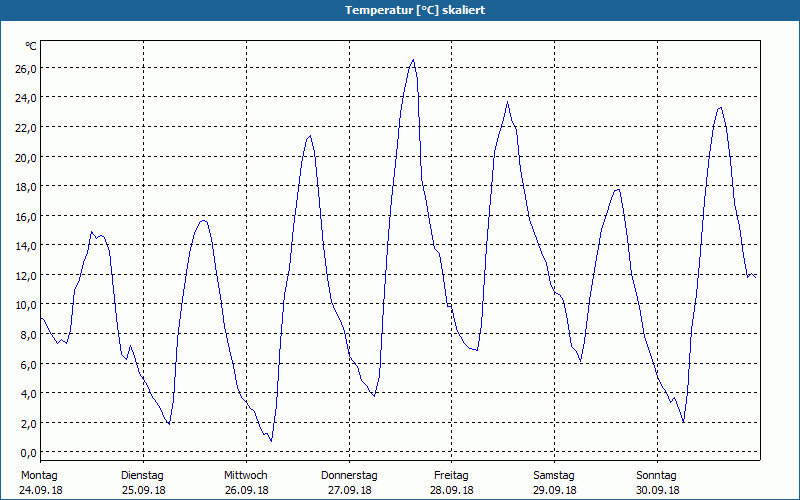The width and height of the screenshot is (800, 500).
Task: Select the 18,0 axis value
Action: click(x=26, y=187)
